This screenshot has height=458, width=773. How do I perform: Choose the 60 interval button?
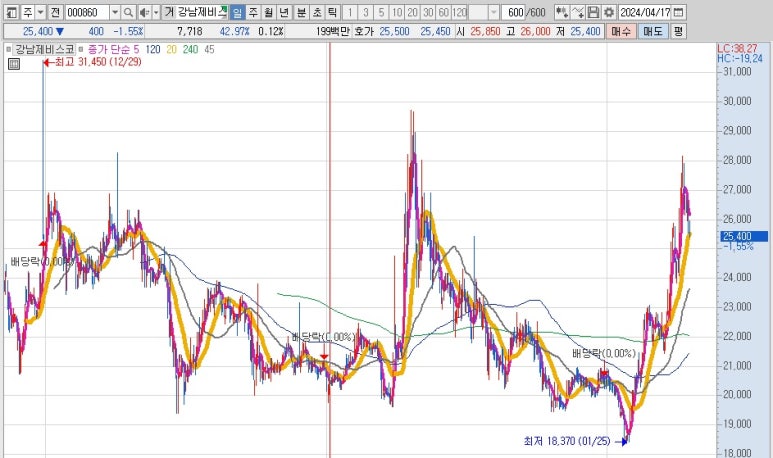pyautogui.click(x=444, y=12)
